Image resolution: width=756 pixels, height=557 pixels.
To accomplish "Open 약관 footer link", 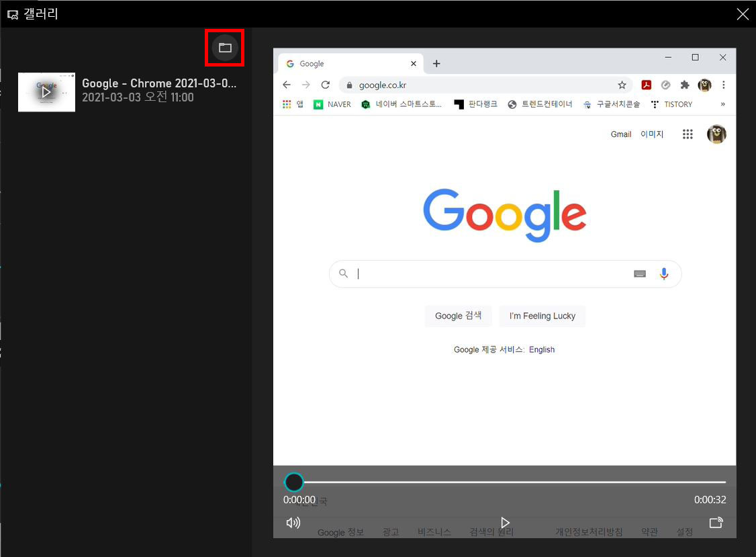I will (649, 532).
